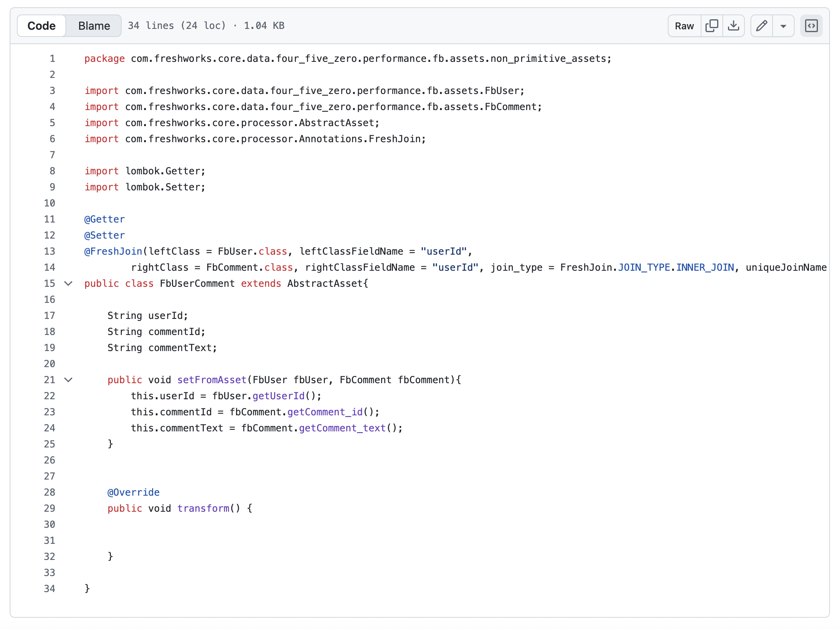Click line number 15
The image size is (840, 629).
tap(49, 284)
